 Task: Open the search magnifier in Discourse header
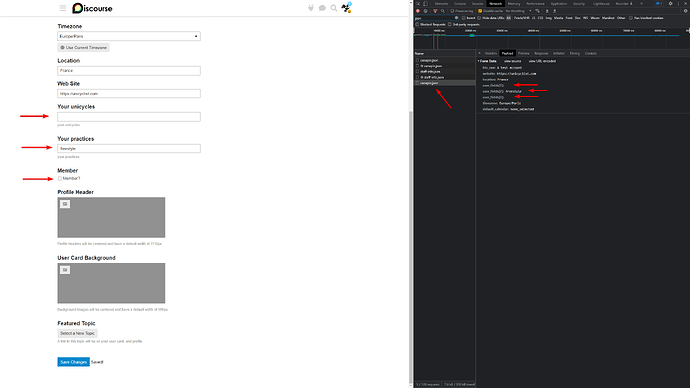click(x=334, y=8)
